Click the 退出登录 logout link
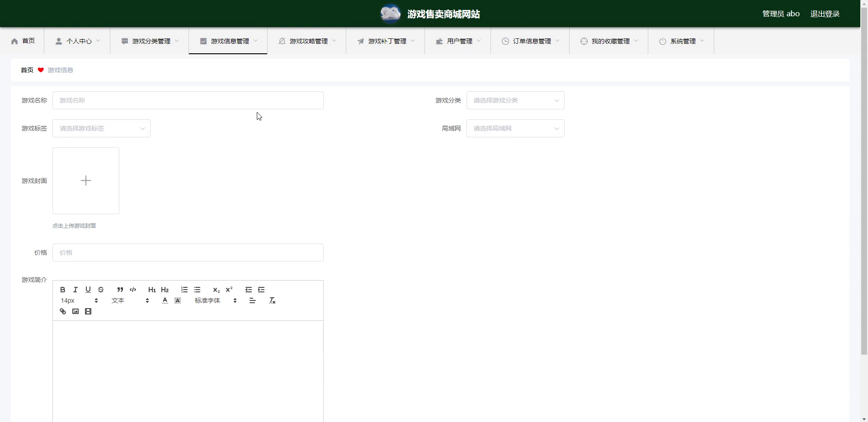Viewport: 868px width, 422px height. [825, 14]
